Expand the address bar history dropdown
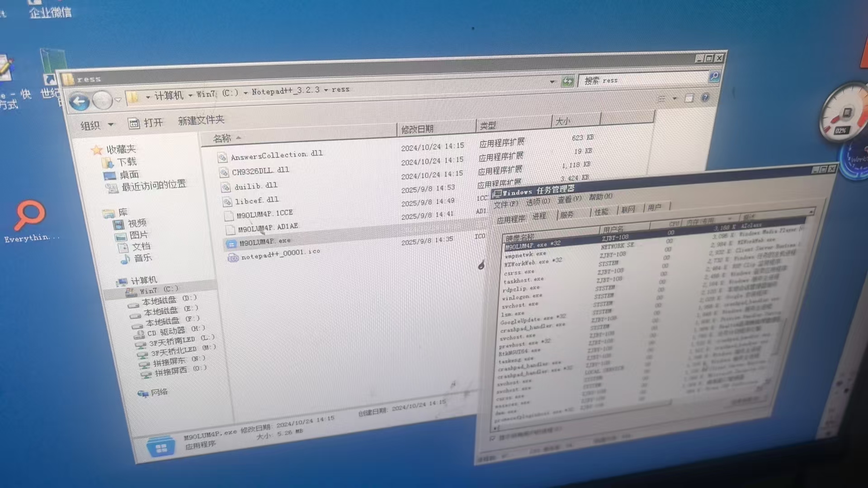This screenshot has width=868, height=488. pos(552,82)
